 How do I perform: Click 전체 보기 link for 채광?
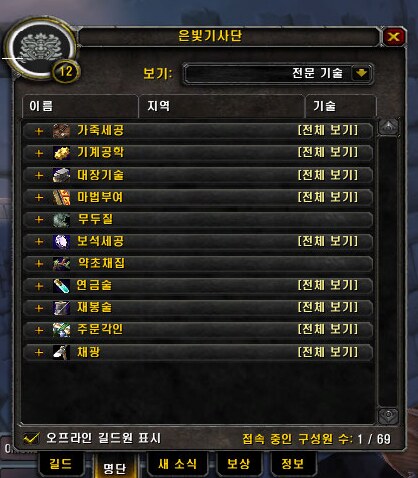(x=328, y=352)
